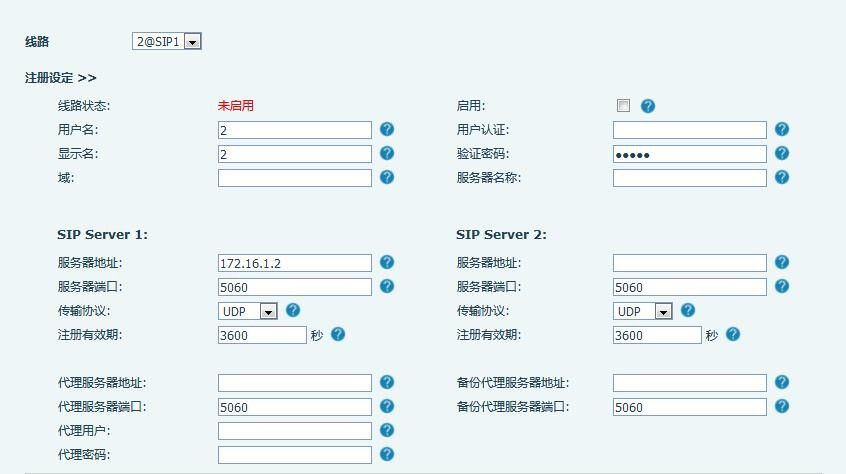The width and height of the screenshot is (846, 474).
Task: Click help icon beside 服务器名称 field
Action: click(x=782, y=177)
